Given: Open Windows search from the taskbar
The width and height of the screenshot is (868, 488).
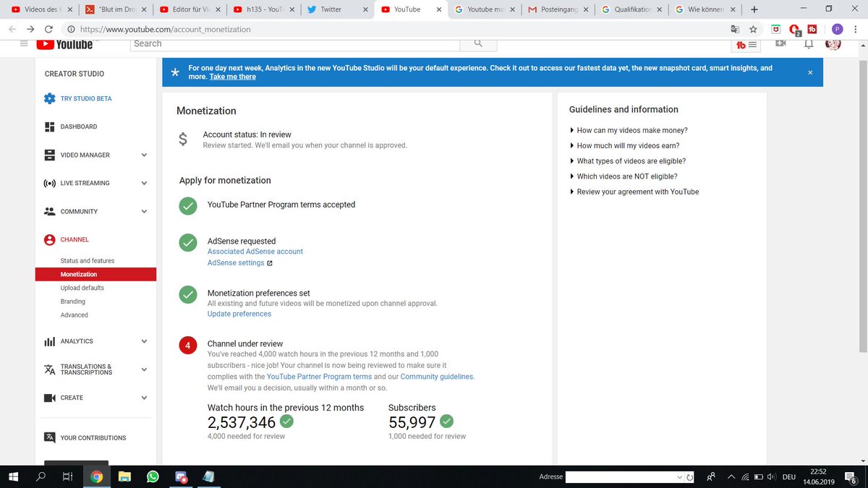Looking at the screenshot, I should point(41,477).
